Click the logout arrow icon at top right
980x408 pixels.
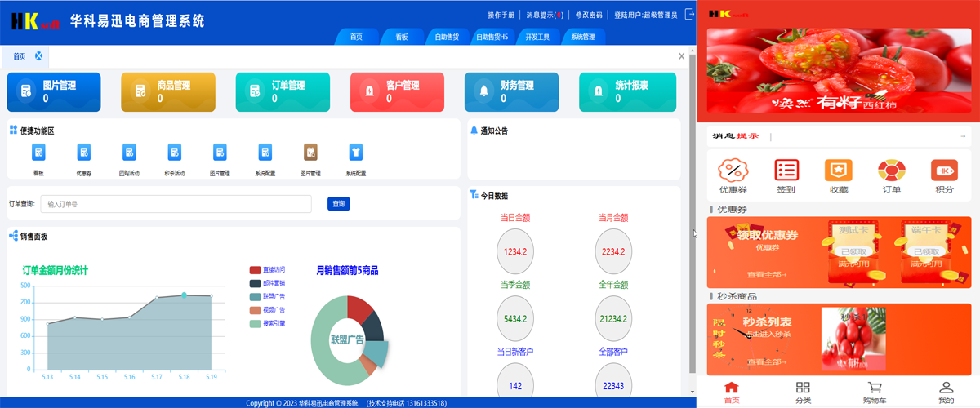pos(689,14)
